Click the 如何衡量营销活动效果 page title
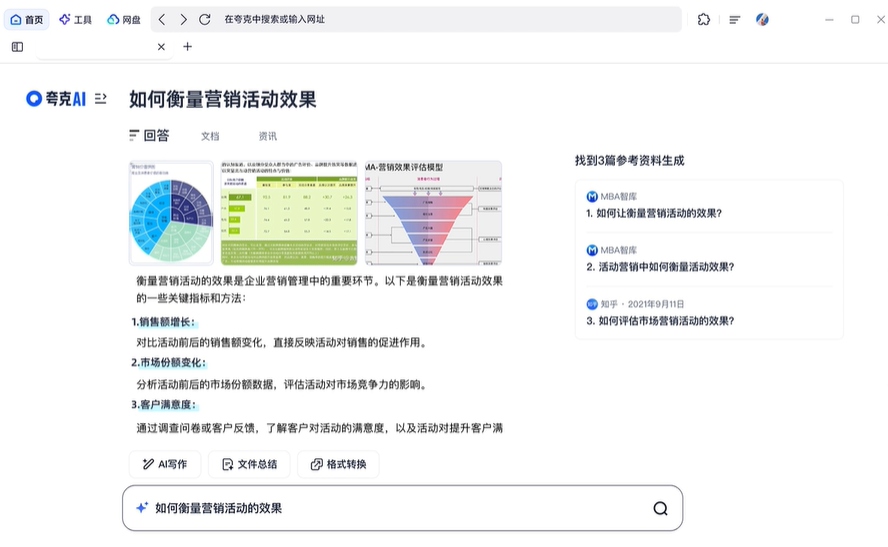This screenshot has width=888, height=547. point(223,100)
